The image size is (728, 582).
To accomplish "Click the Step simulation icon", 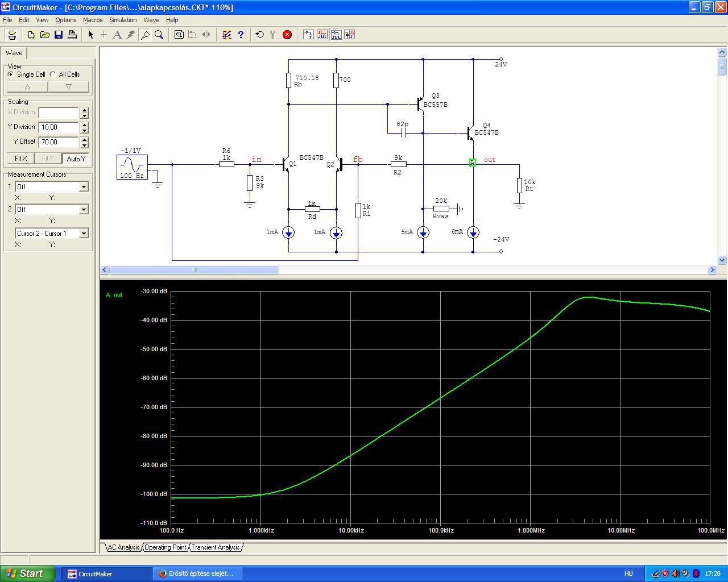I will [x=273, y=35].
